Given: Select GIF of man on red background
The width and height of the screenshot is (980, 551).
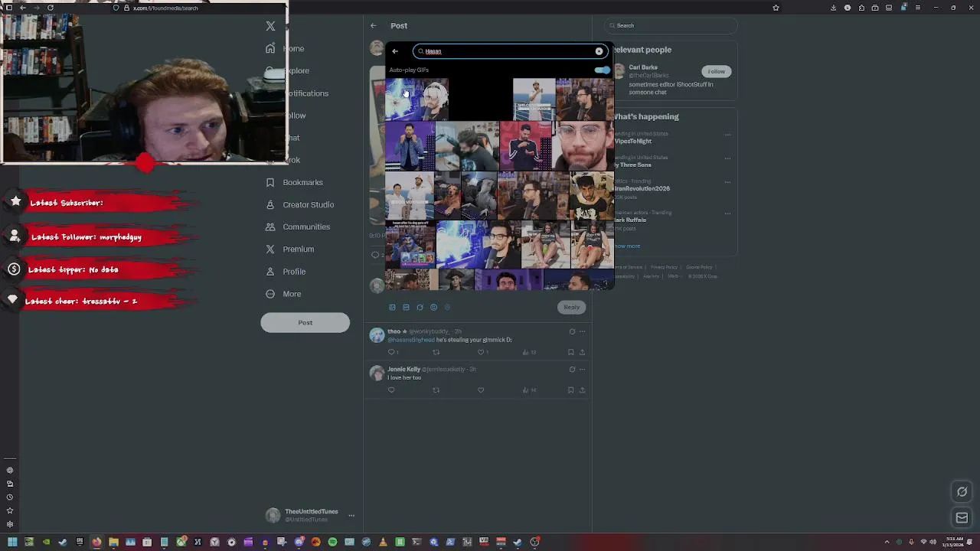Looking at the screenshot, I should coord(525,145).
